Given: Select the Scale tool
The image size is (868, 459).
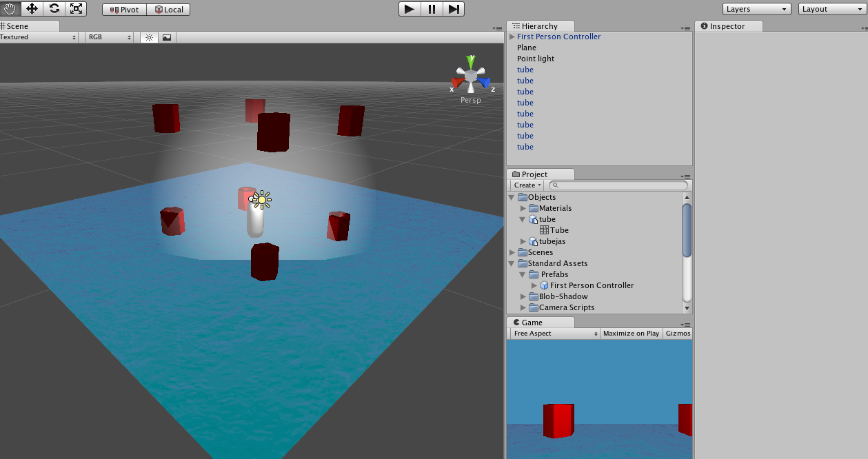Looking at the screenshot, I should (75, 9).
